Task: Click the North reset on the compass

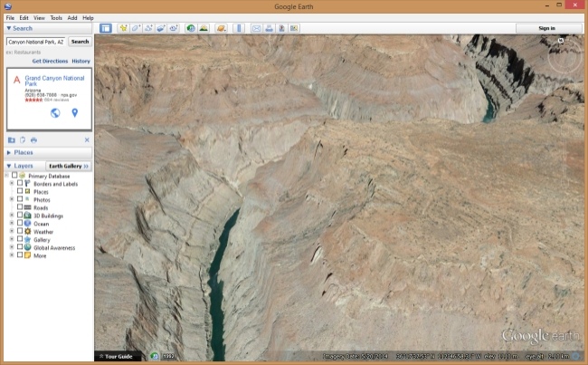Action: [561, 41]
